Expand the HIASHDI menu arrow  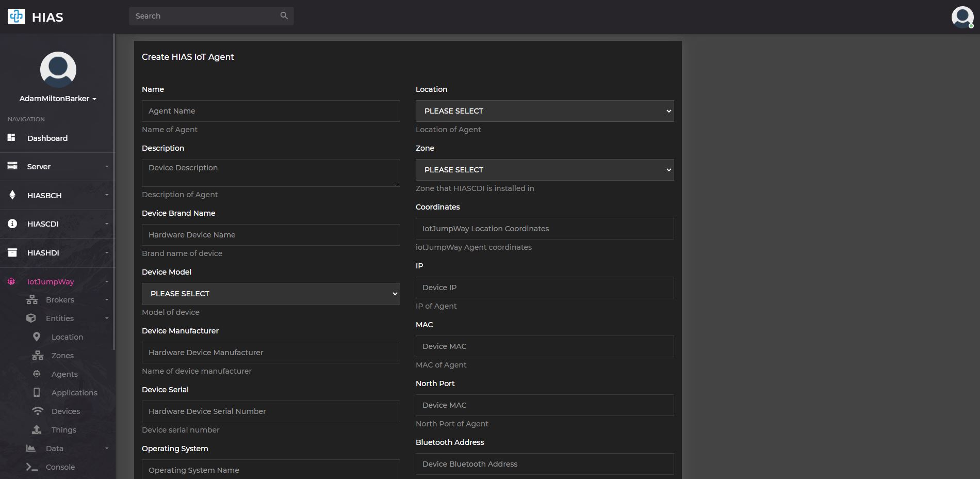tap(107, 252)
